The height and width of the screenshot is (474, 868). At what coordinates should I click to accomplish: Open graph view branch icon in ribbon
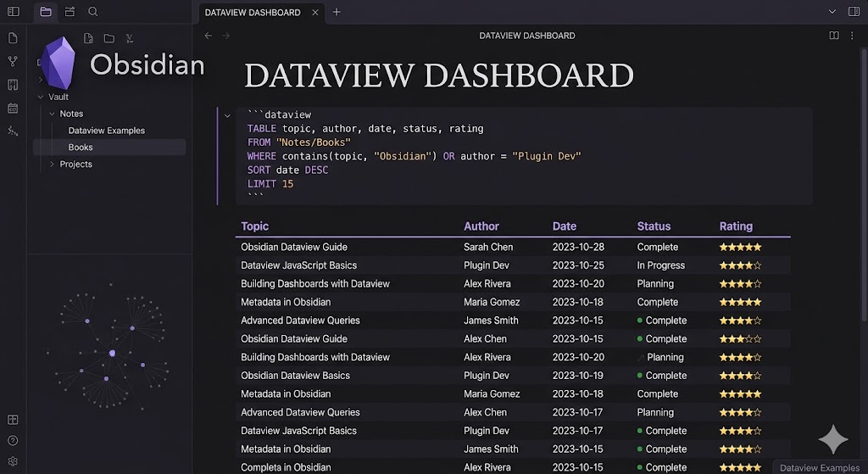coord(13,61)
